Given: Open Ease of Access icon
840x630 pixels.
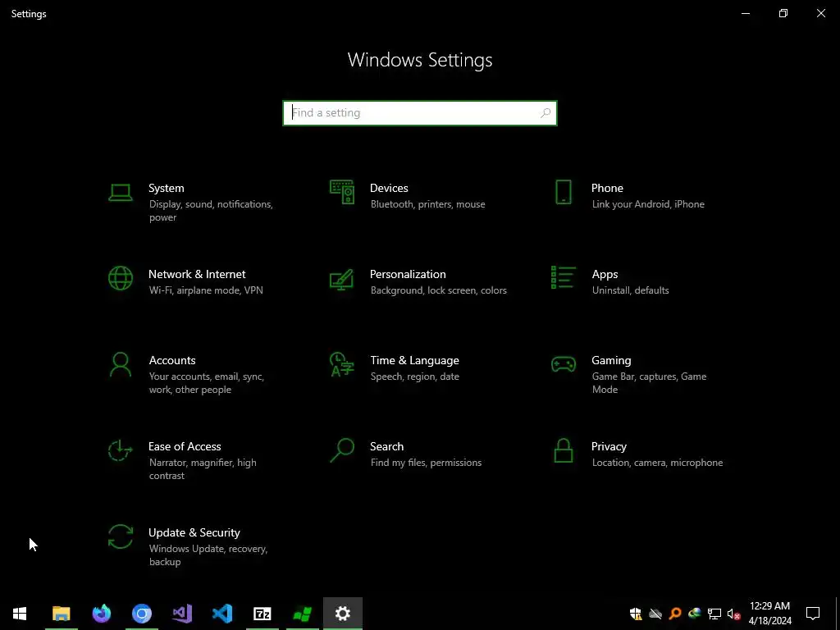Looking at the screenshot, I should (x=120, y=450).
